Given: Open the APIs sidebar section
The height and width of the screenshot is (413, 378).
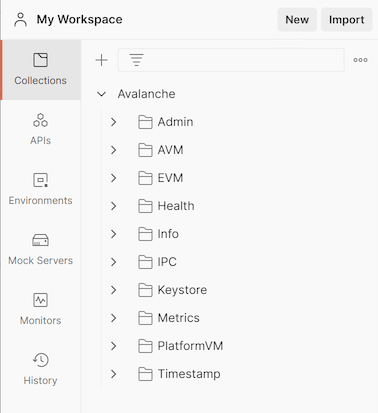Looking at the screenshot, I should [x=40, y=130].
